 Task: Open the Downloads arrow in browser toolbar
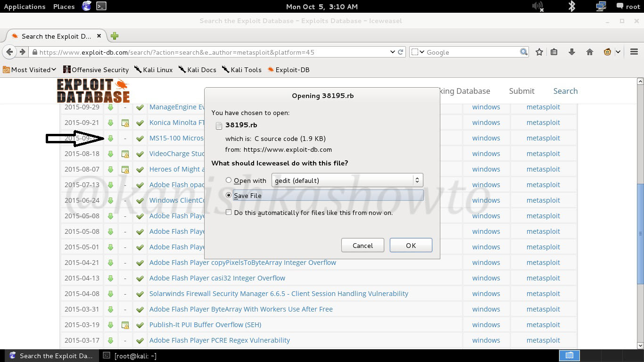click(x=572, y=52)
